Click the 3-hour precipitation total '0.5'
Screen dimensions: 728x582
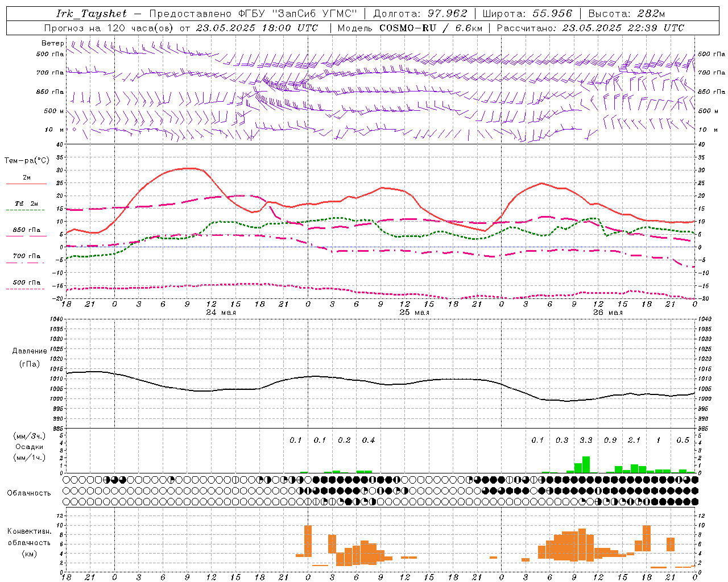point(683,440)
